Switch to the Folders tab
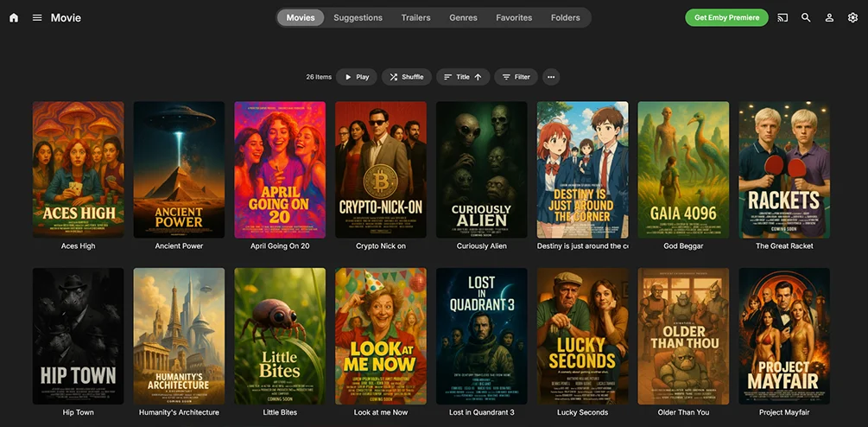Screen dimensions: 868x427 (566, 17)
